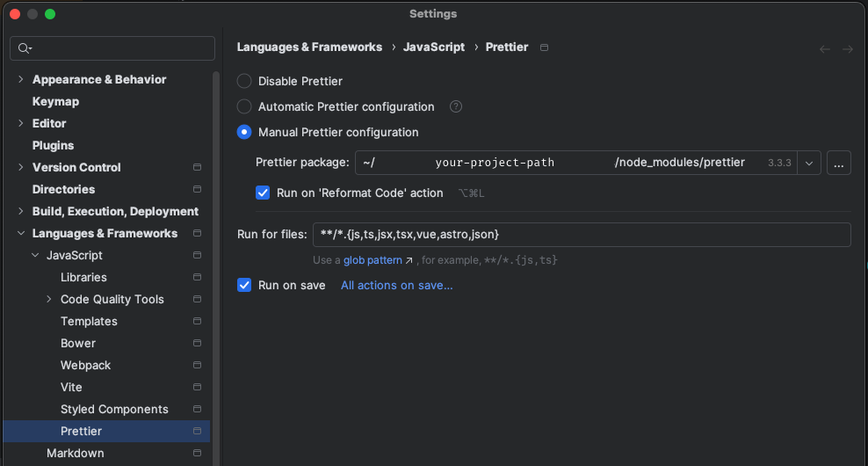The height and width of the screenshot is (466, 868).
Task: Click the project icon in the selected Prettier row
Action: click(x=197, y=431)
